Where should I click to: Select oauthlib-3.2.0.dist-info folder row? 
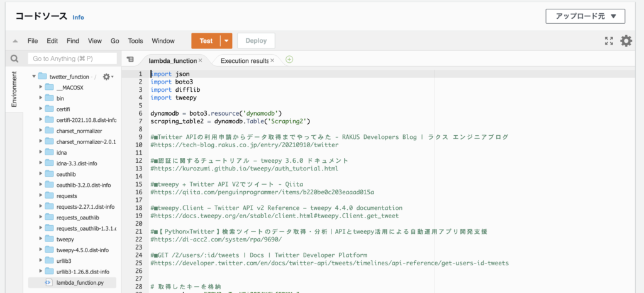[72, 185]
